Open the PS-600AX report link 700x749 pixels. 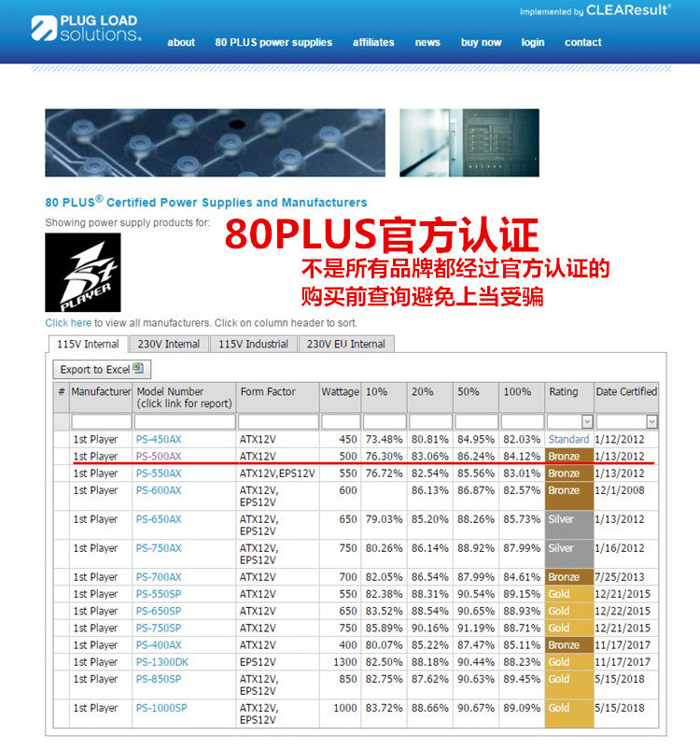pyautogui.click(x=159, y=490)
